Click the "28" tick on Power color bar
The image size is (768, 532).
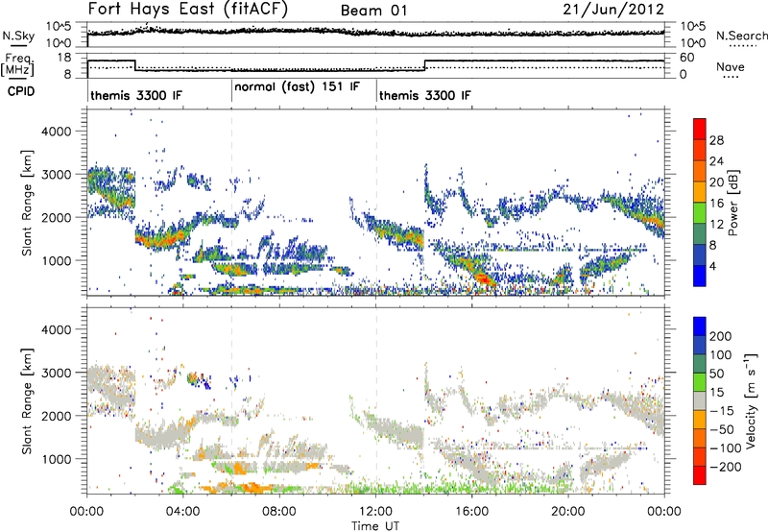716,140
